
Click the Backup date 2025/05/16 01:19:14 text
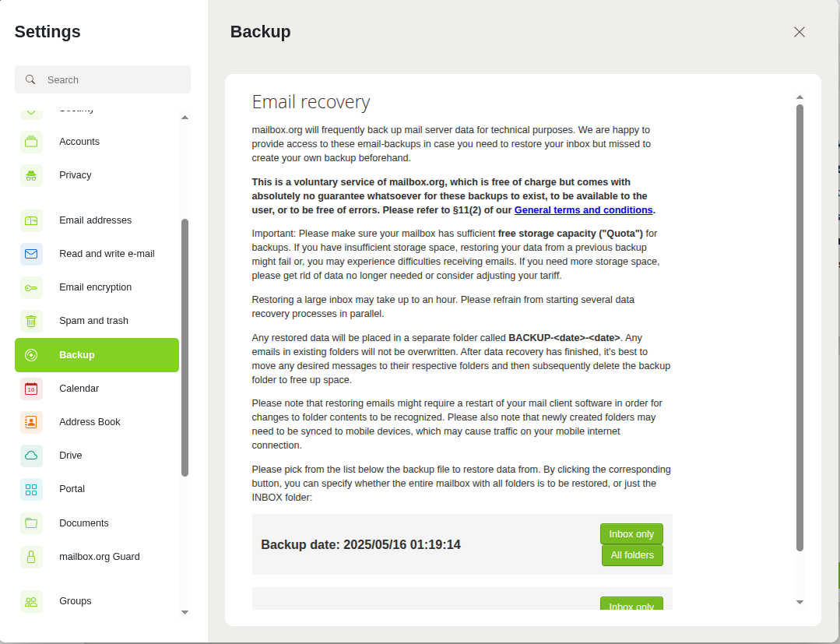[x=360, y=545]
